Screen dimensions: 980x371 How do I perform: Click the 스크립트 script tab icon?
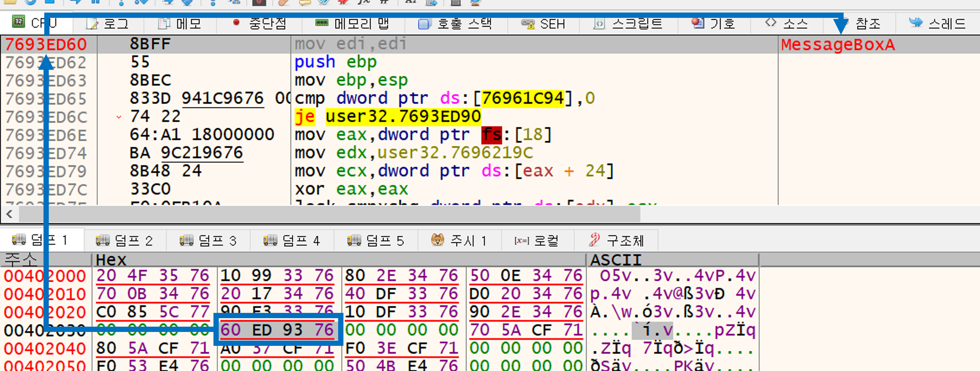tap(599, 24)
